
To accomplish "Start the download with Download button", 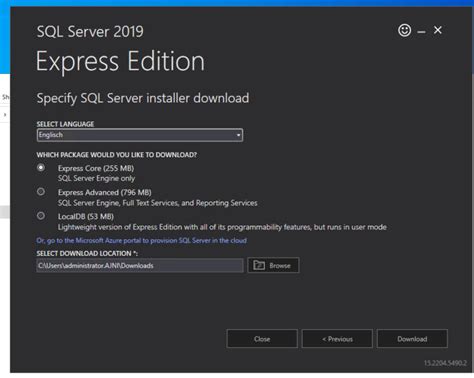I will coord(412,339).
